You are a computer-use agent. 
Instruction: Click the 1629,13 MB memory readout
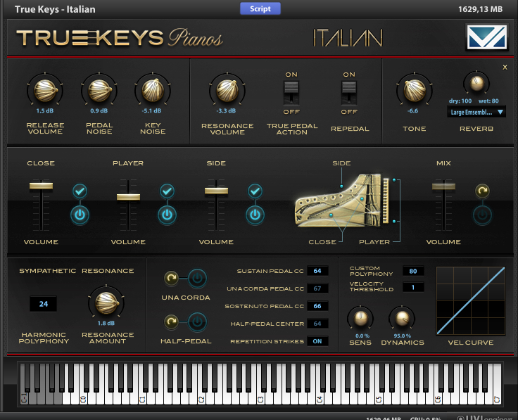(480, 9)
